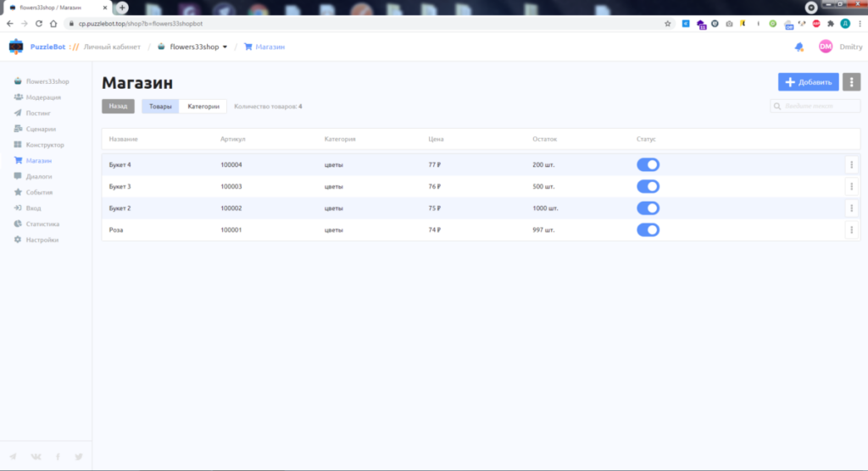Toggle the status switch for Букет 2
868x471 pixels.
coord(648,208)
